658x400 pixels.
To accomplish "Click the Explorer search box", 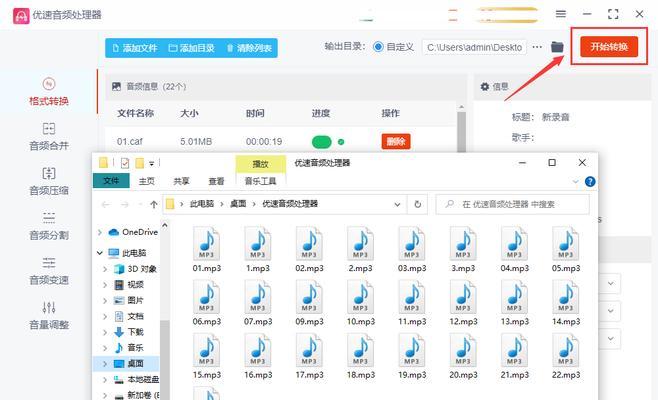I will point(512,204).
